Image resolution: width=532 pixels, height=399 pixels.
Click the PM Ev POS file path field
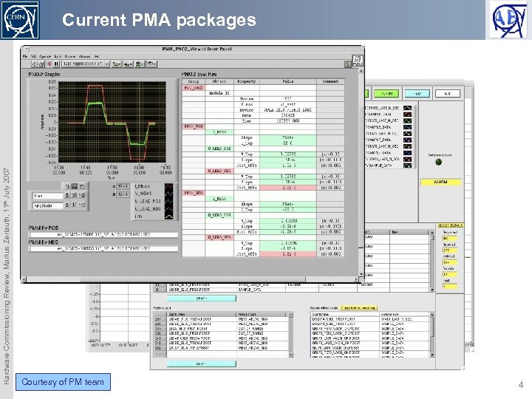point(103,234)
